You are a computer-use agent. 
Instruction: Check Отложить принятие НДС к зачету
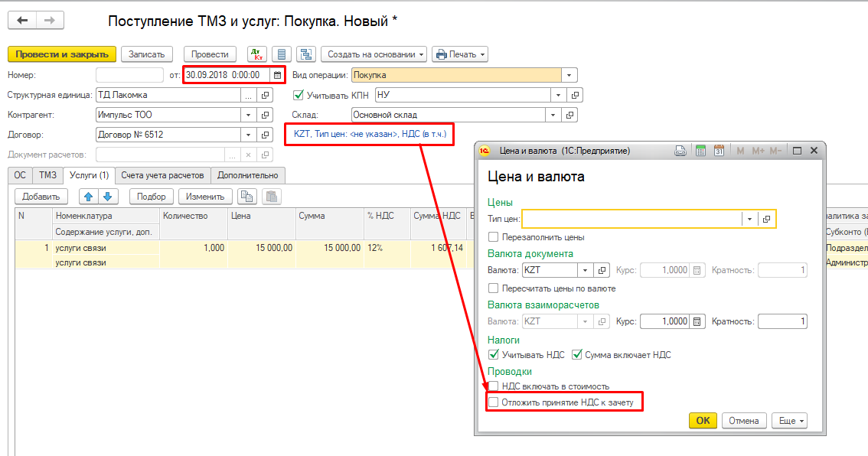click(x=493, y=402)
